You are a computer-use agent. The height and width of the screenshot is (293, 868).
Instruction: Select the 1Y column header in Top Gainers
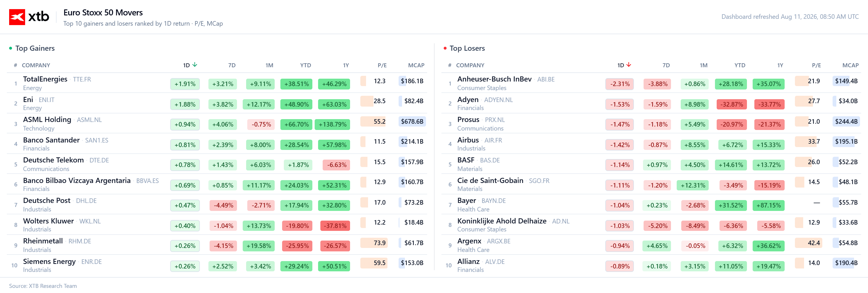coord(346,65)
